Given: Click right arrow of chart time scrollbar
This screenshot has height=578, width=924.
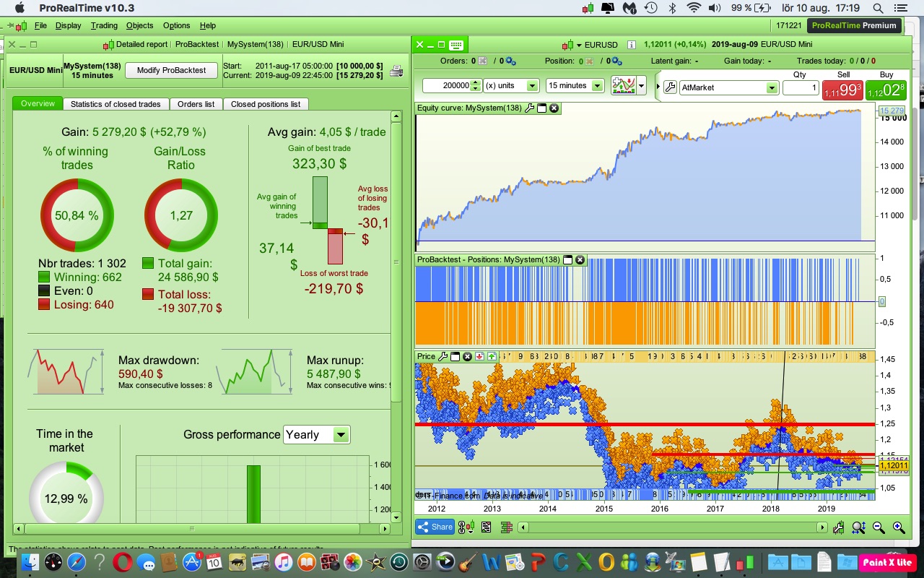Looking at the screenshot, I should coord(822,527).
